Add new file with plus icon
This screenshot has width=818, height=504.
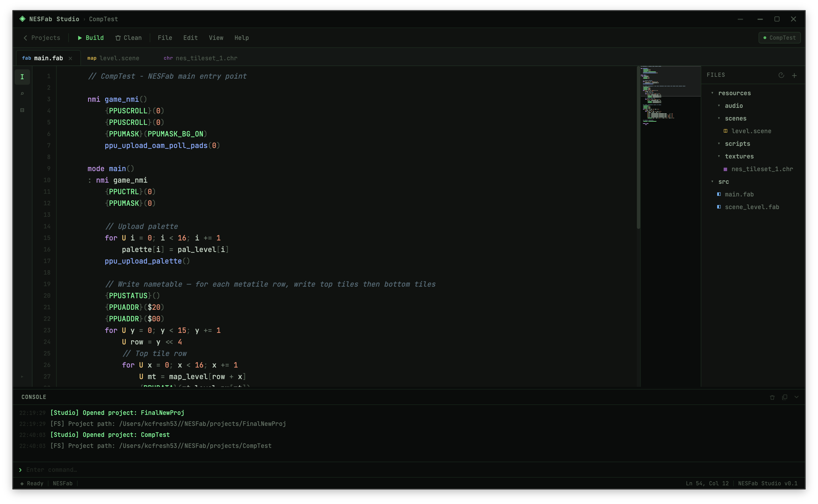click(794, 76)
